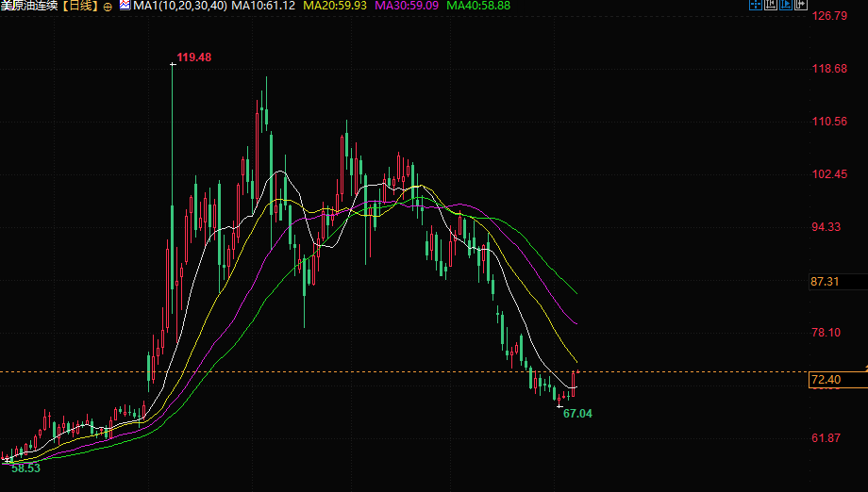
Task: Click the orange dashed current price line
Action: [x=404, y=371]
